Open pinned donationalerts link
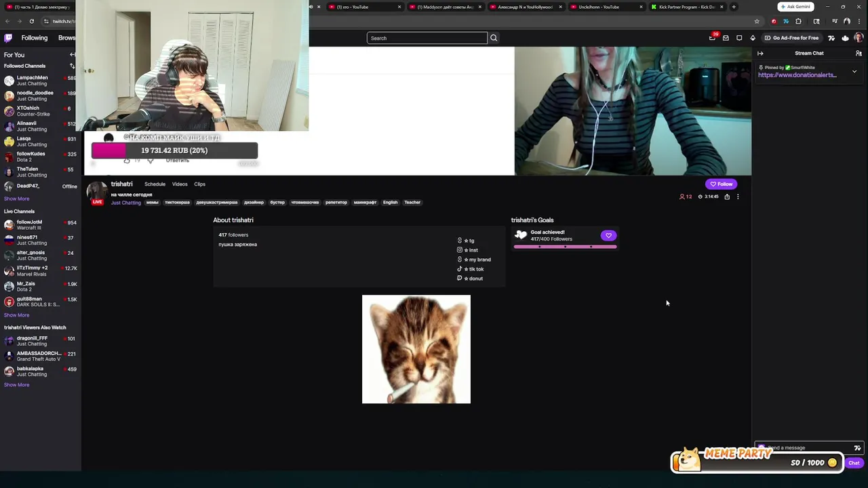The width and height of the screenshot is (868, 488). pos(797,75)
